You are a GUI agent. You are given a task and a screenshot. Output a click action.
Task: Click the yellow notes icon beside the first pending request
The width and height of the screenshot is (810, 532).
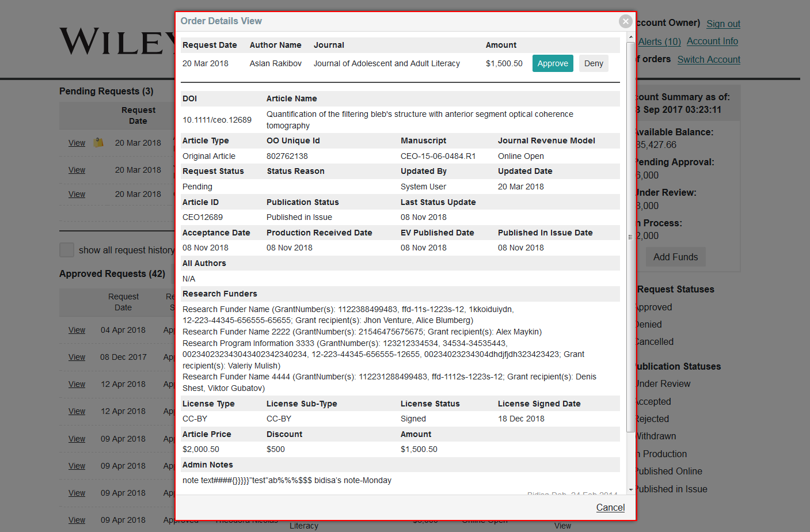[x=97, y=142]
